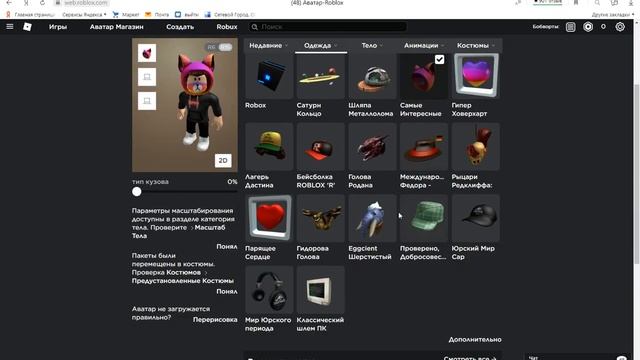
Task: Click the browser back arrow
Action: pos(9,2)
